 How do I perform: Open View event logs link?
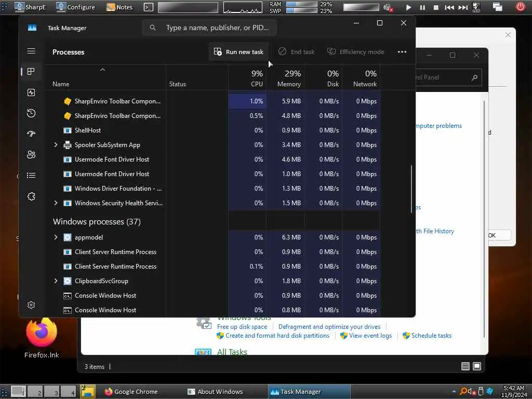point(370,336)
